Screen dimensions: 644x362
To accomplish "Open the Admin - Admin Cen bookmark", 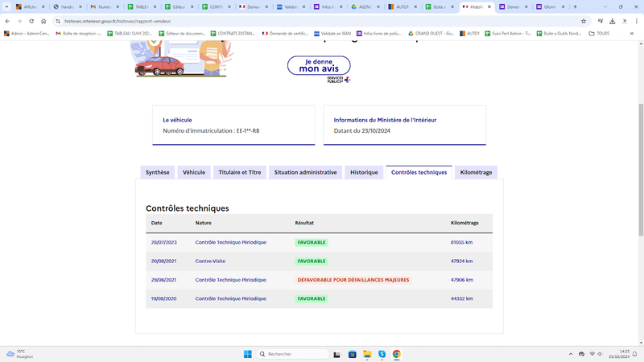I will [27, 33].
